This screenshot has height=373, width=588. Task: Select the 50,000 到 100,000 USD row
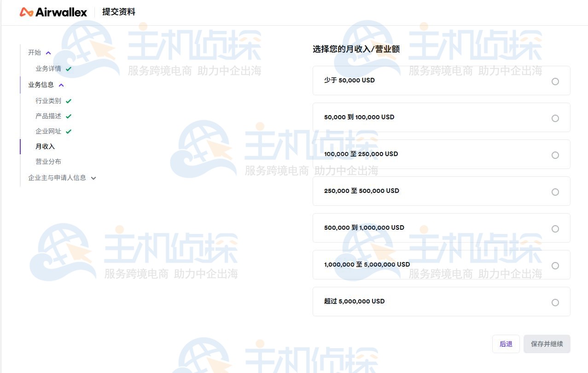coord(555,118)
